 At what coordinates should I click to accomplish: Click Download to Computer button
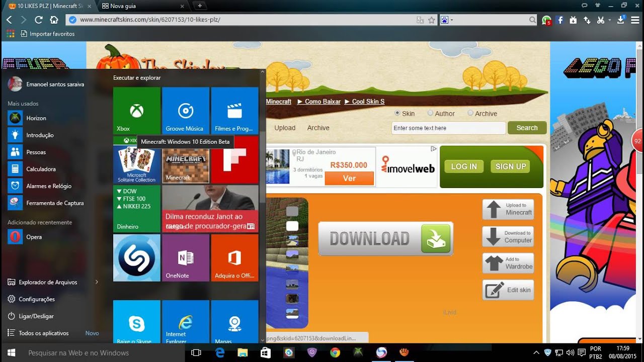coord(508,237)
